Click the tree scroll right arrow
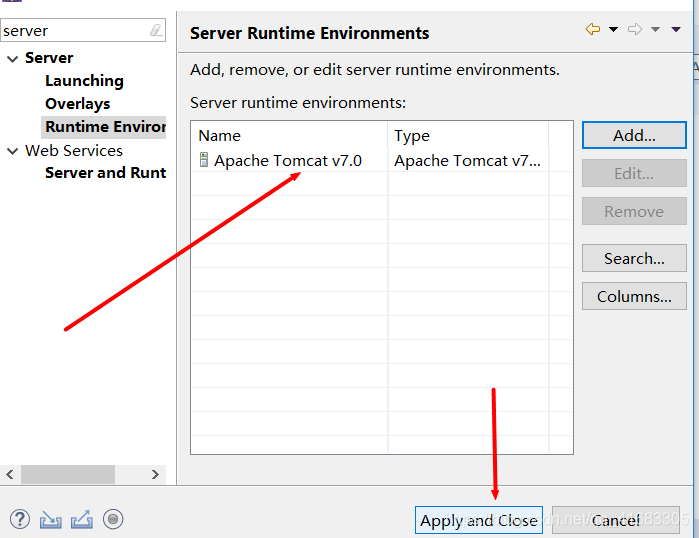699x538 pixels. click(x=155, y=474)
